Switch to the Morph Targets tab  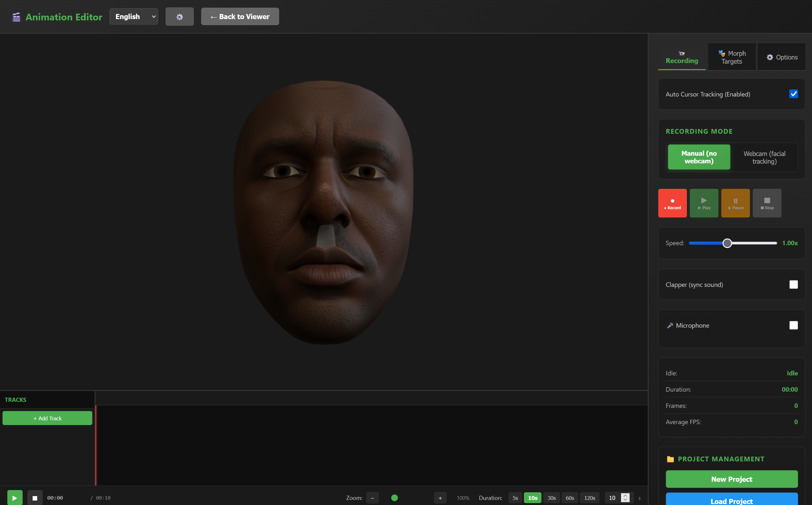point(731,57)
